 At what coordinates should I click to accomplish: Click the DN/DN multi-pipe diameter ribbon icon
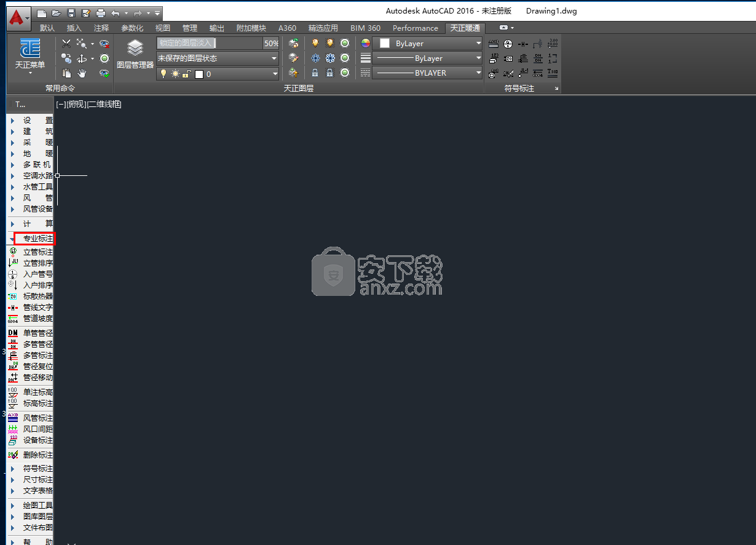click(x=538, y=58)
